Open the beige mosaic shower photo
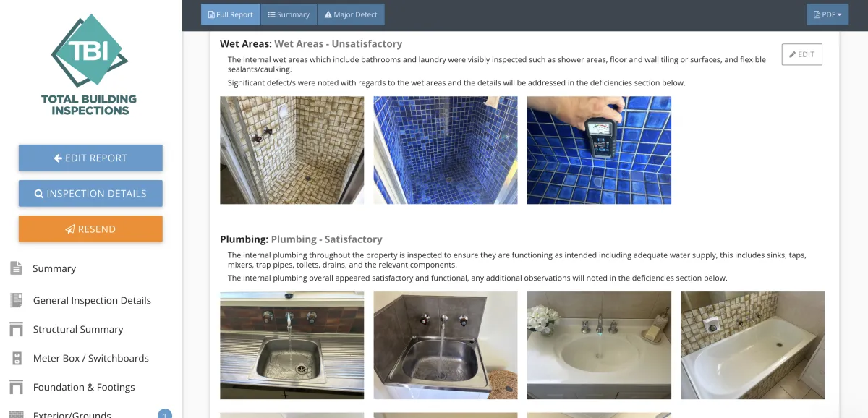 coord(292,150)
